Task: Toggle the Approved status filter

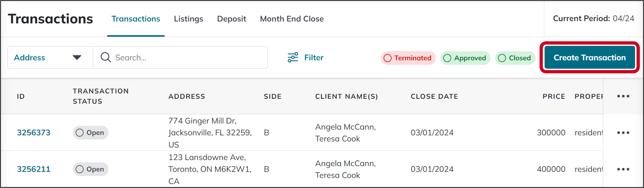Action: [465, 58]
